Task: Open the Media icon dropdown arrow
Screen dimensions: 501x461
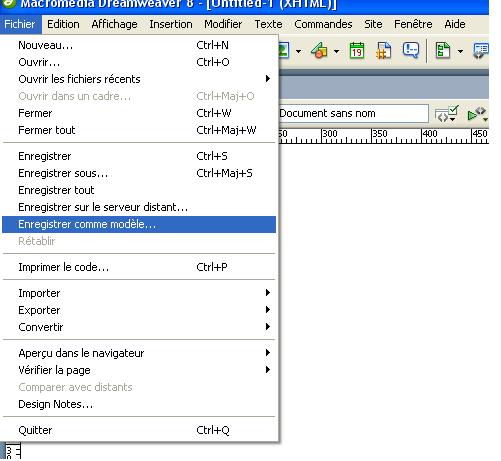Action: 337,51
